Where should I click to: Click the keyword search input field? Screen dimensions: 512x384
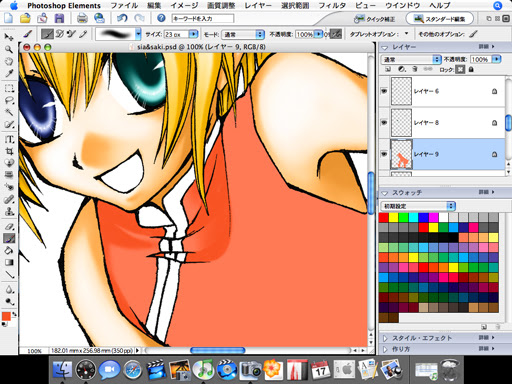click(203, 18)
